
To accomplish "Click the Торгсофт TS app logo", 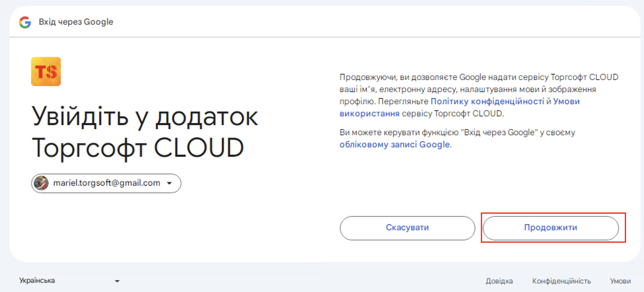I will tap(46, 71).
